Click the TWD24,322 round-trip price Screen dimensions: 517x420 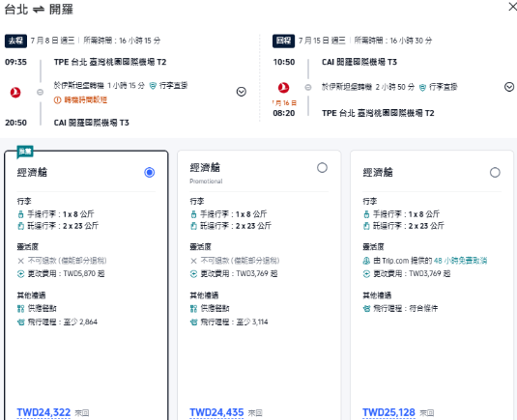coord(43,412)
